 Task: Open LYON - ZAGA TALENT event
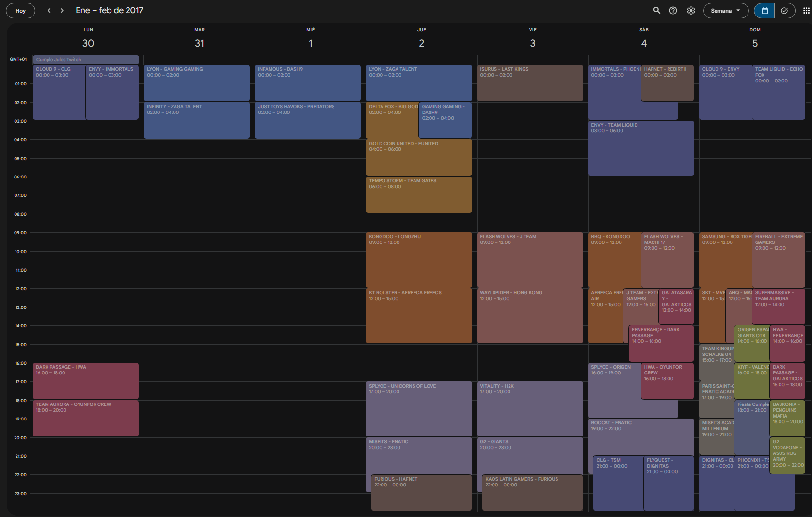[x=419, y=83]
